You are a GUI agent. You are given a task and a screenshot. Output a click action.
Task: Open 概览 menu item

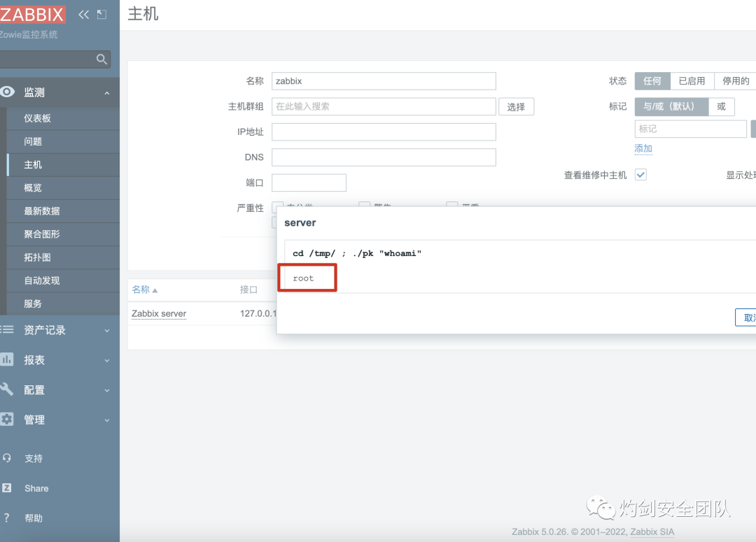(63, 187)
